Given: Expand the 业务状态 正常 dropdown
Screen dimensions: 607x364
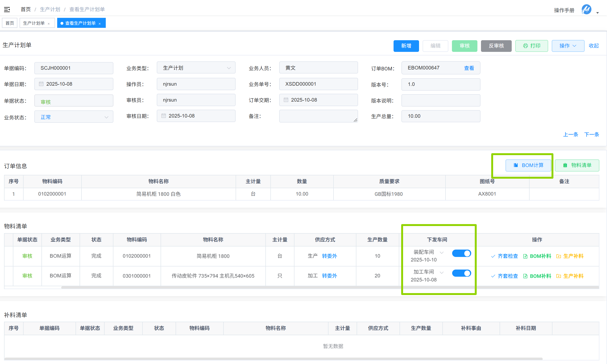Looking at the screenshot, I should [74, 117].
